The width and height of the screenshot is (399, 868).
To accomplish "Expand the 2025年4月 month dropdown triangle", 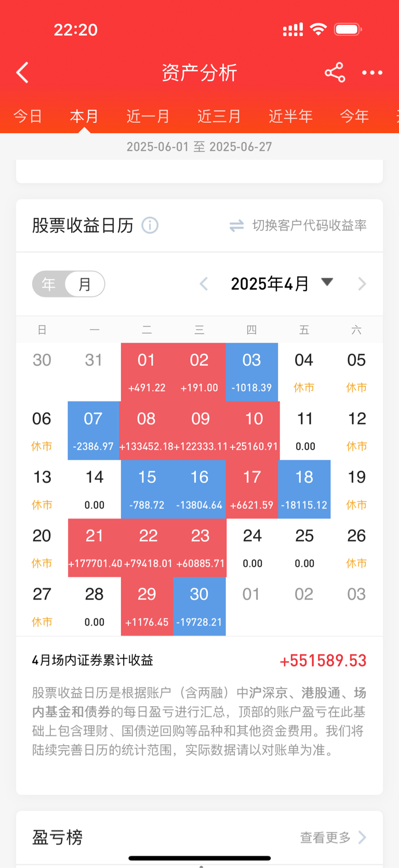I will [x=327, y=282].
